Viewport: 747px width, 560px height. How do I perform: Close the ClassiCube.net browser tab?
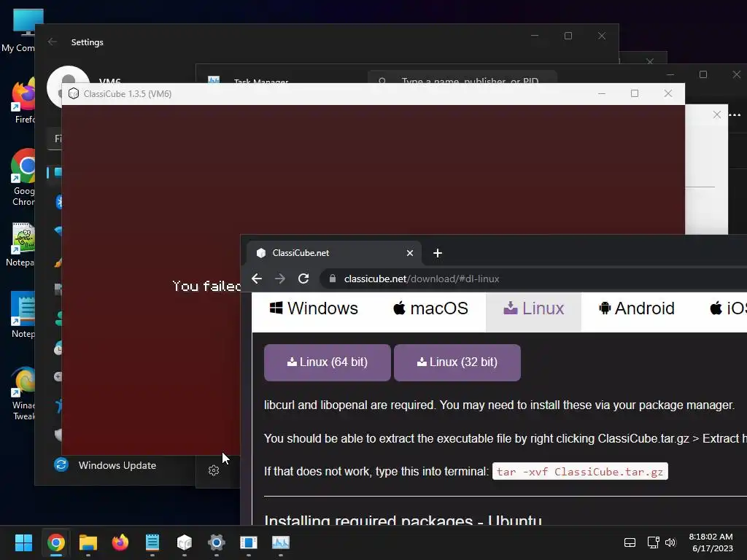pos(410,253)
